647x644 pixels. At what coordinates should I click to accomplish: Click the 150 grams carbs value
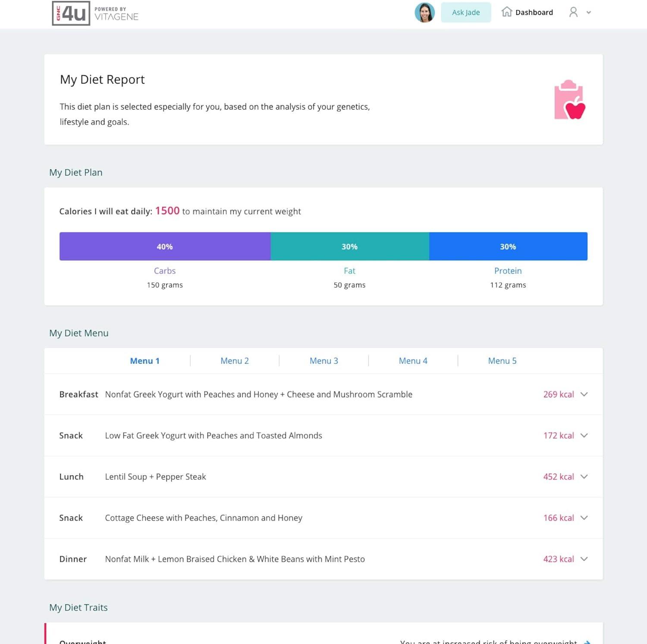165,285
